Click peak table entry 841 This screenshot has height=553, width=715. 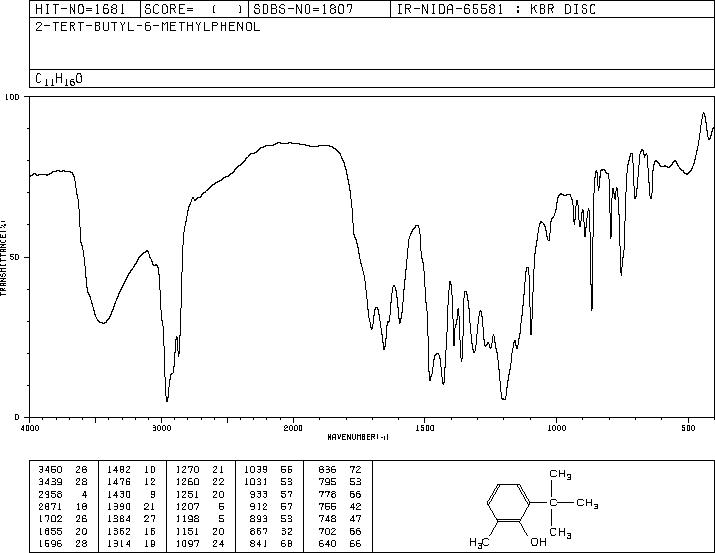[x=259, y=543]
